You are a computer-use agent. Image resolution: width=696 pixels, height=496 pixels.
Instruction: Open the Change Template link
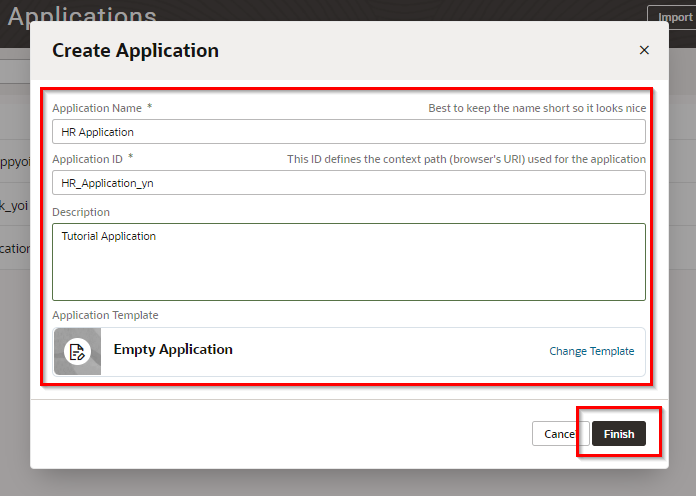[x=591, y=351]
